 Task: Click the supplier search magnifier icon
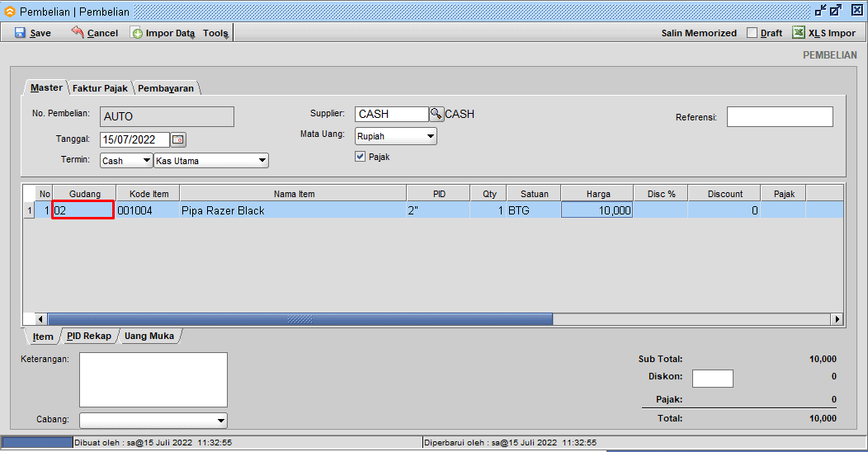(x=436, y=114)
